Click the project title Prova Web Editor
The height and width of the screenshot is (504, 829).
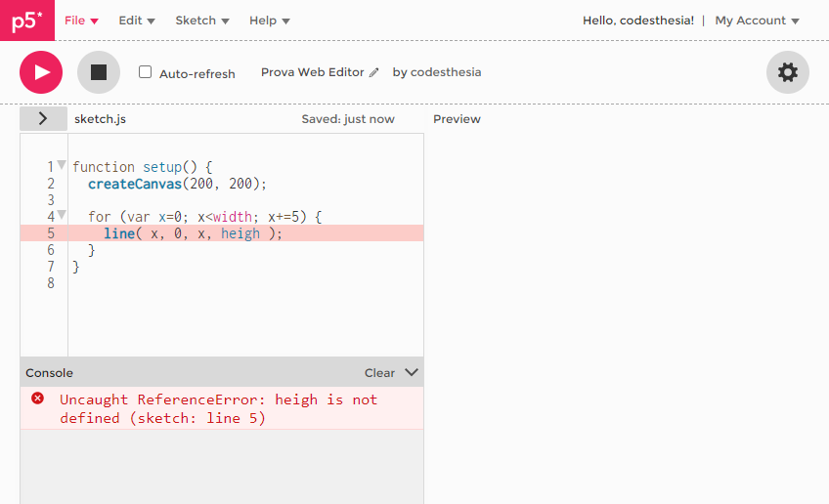pyautogui.click(x=313, y=72)
